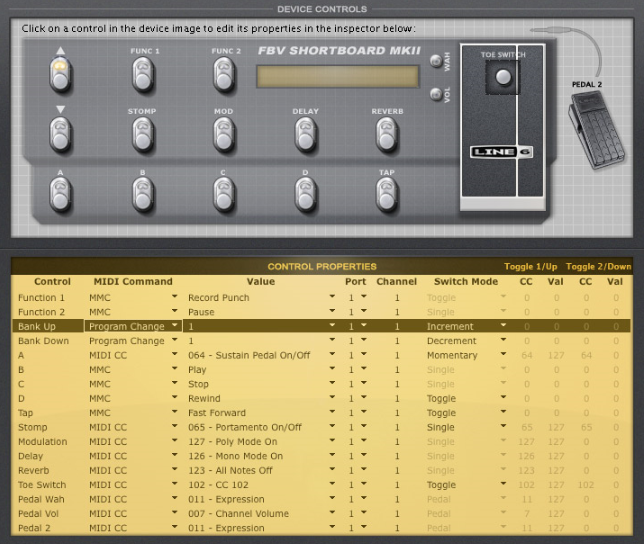Image resolution: width=644 pixels, height=544 pixels.
Task: Open Port dropdown for Bank Down row
Action: pos(363,340)
